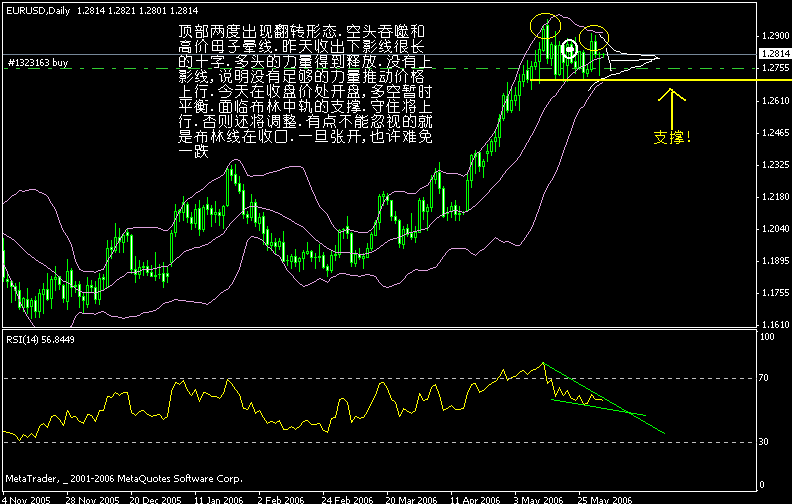Click the 4 Nov 2005 date label

tap(27, 499)
